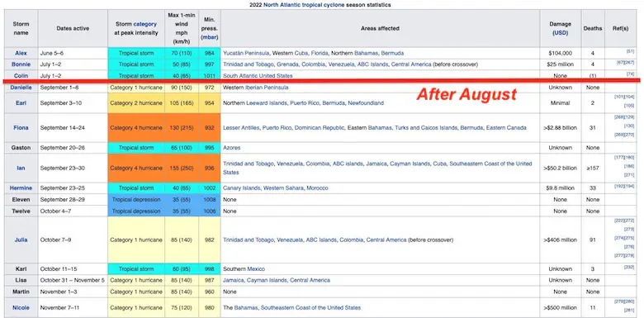Viewport: 644px width, 318px height.
Task: Open the North Atlantic tropical cyclone title link
Action: point(304,5)
